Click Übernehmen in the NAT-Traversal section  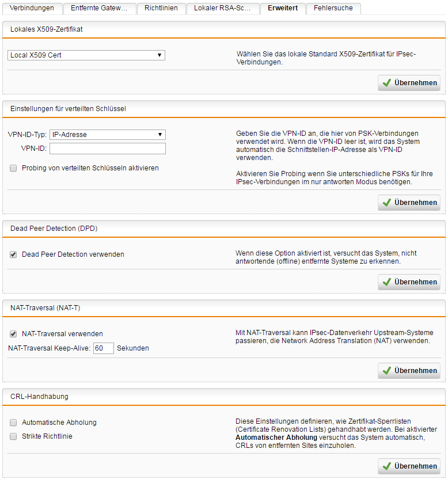point(409,371)
